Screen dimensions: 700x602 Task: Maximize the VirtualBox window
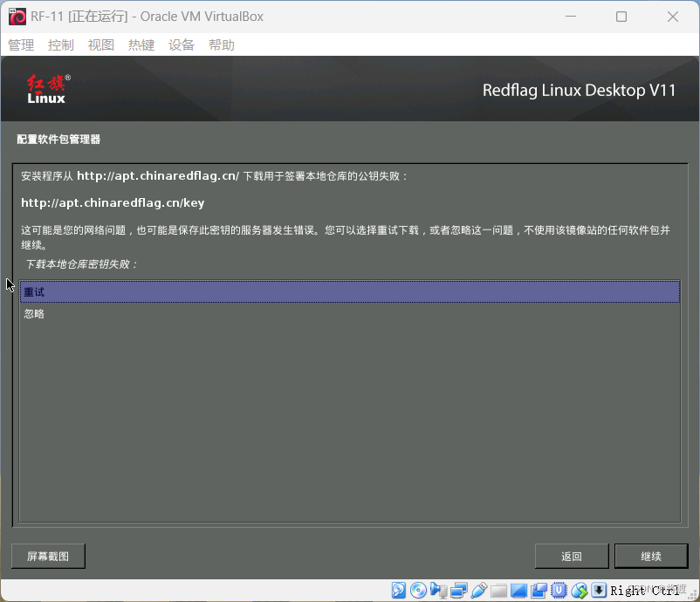click(x=621, y=17)
